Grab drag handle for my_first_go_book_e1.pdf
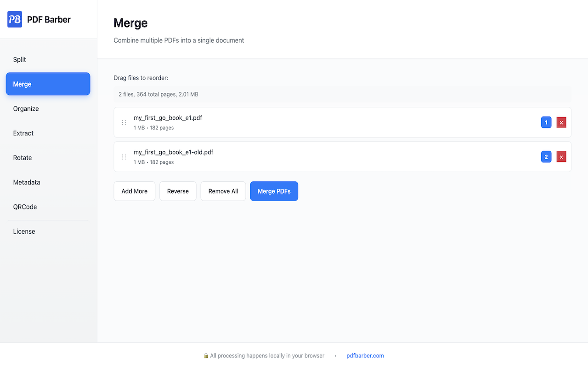This screenshot has height=368, width=588. coord(124,122)
